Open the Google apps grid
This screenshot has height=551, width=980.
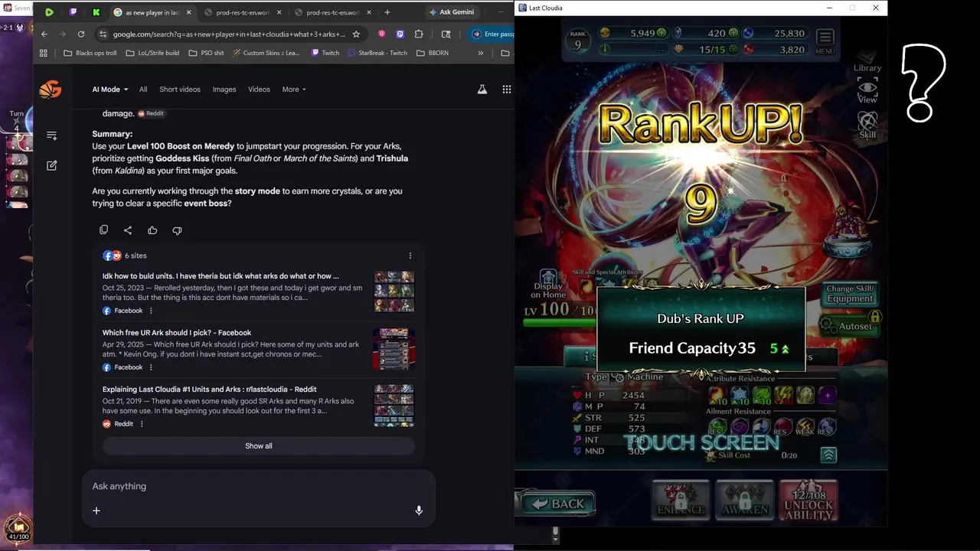506,90
